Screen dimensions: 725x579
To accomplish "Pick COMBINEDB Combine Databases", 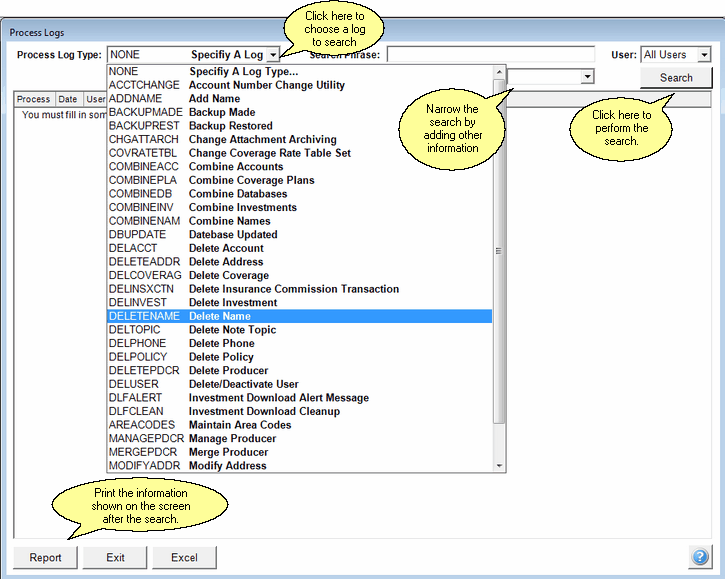I will [x=300, y=194].
